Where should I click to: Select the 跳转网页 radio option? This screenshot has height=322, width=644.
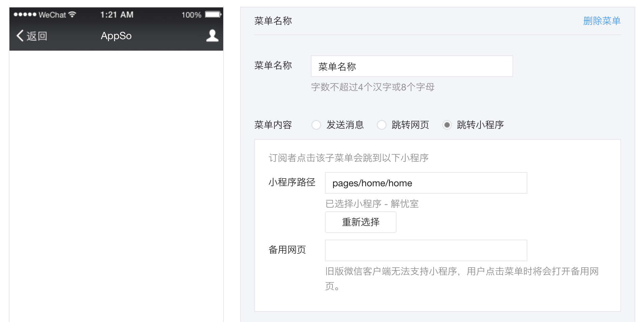pyautogui.click(x=381, y=125)
